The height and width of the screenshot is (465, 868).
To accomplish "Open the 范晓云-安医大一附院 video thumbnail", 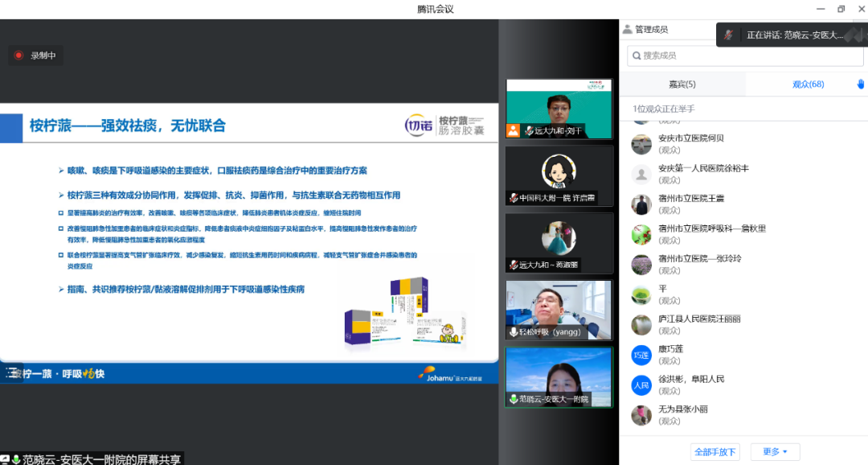I will [x=558, y=377].
